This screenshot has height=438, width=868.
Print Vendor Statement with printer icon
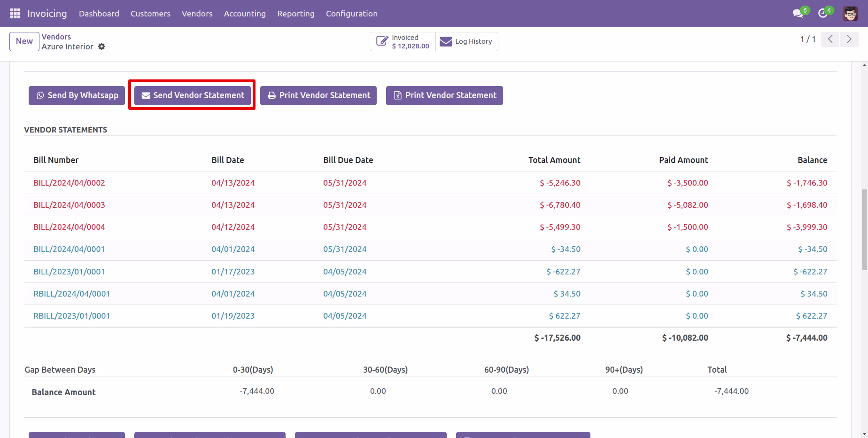click(x=318, y=95)
